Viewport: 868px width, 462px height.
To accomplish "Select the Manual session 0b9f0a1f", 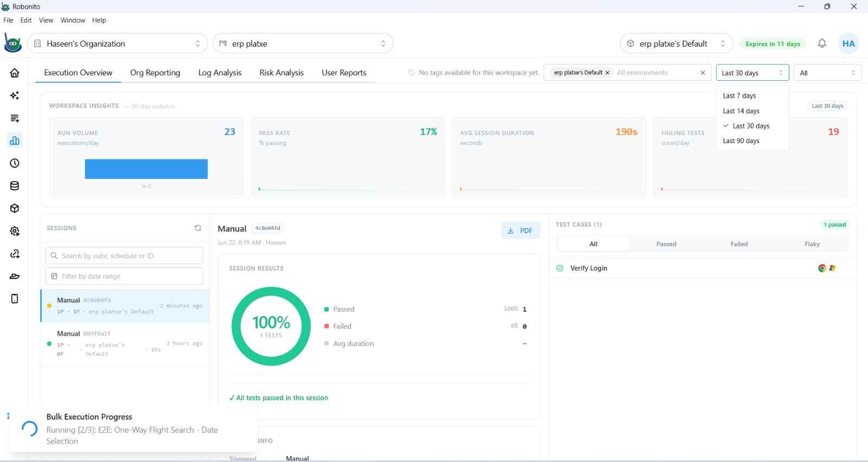I will (125, 344).
